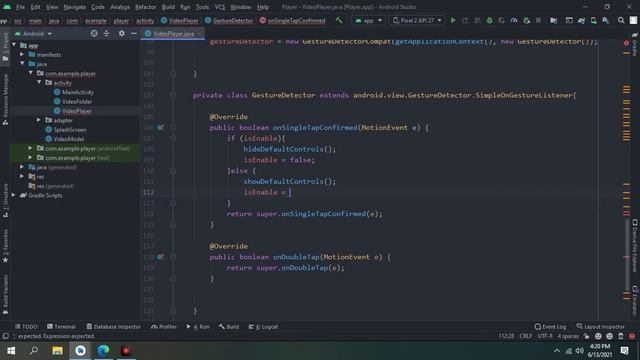This screenshot has width=640, height=360.
Task: Open the Android project view dropdown
Action: [x=33, y=33]
